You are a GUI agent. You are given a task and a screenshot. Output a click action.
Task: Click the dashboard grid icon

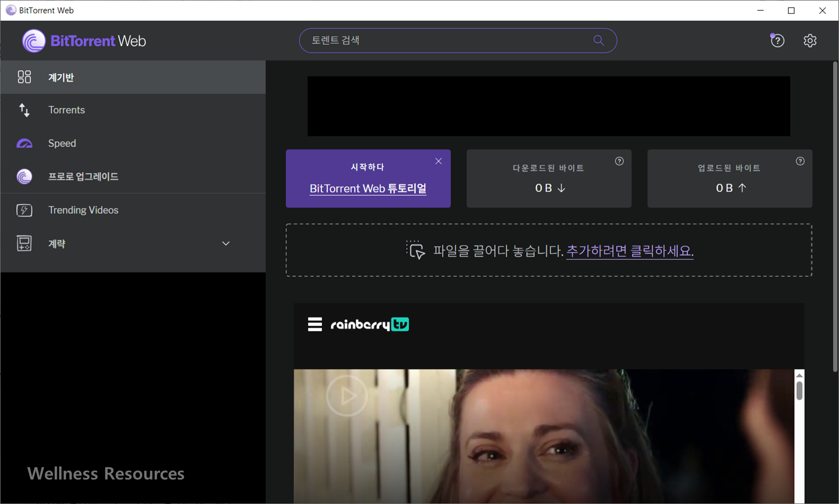pos(24,77)
